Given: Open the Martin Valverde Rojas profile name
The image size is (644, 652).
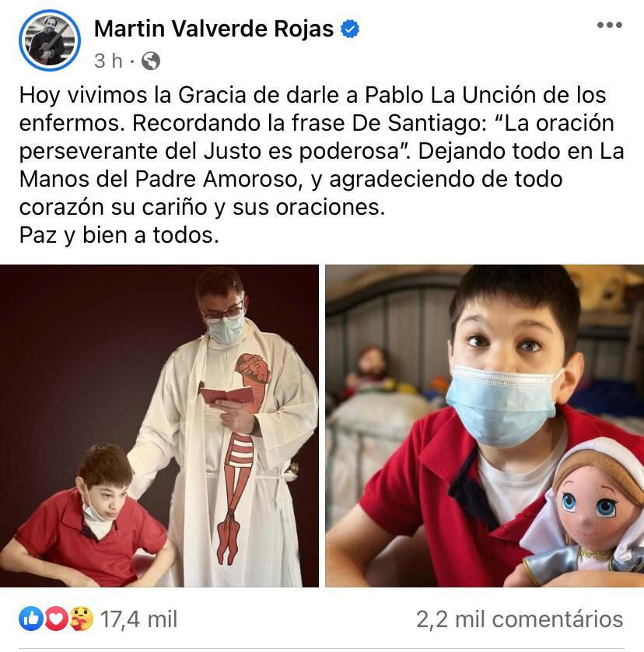Looking at the screenshot, I should pyautogui.click(x=214, y=29).
